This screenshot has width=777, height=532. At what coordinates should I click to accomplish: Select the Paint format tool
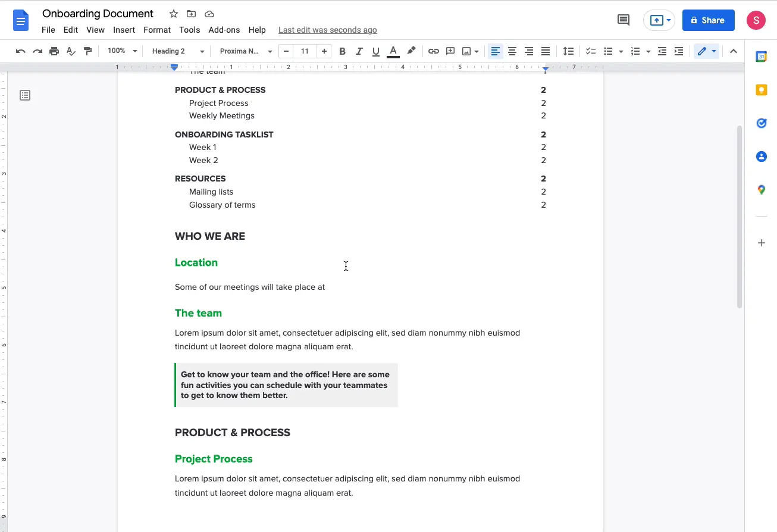point(88,51)
